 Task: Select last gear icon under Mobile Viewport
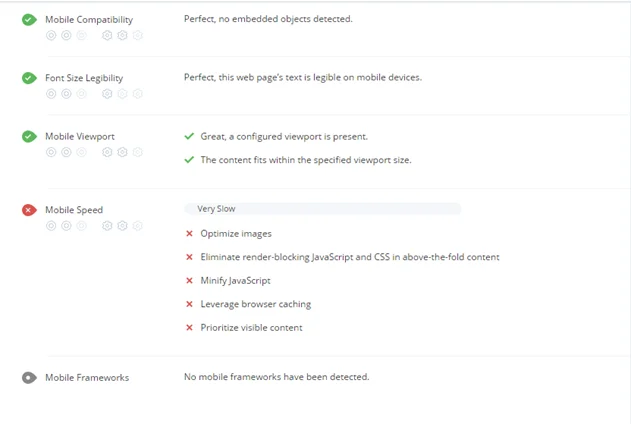[x=138, y=152]
